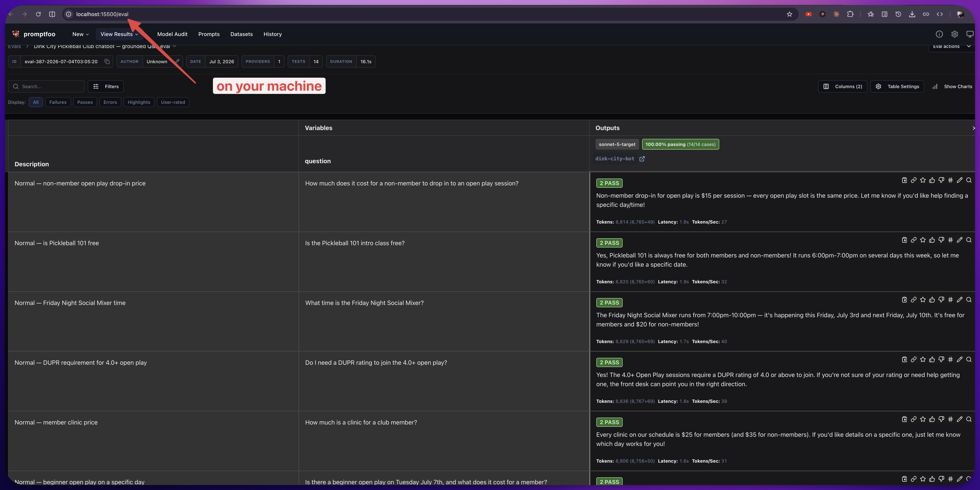The height and width of the screenshot is (490, 980).
Task: Open browser history clock icon
Action: pyautogui.click(x=898, y=14)
